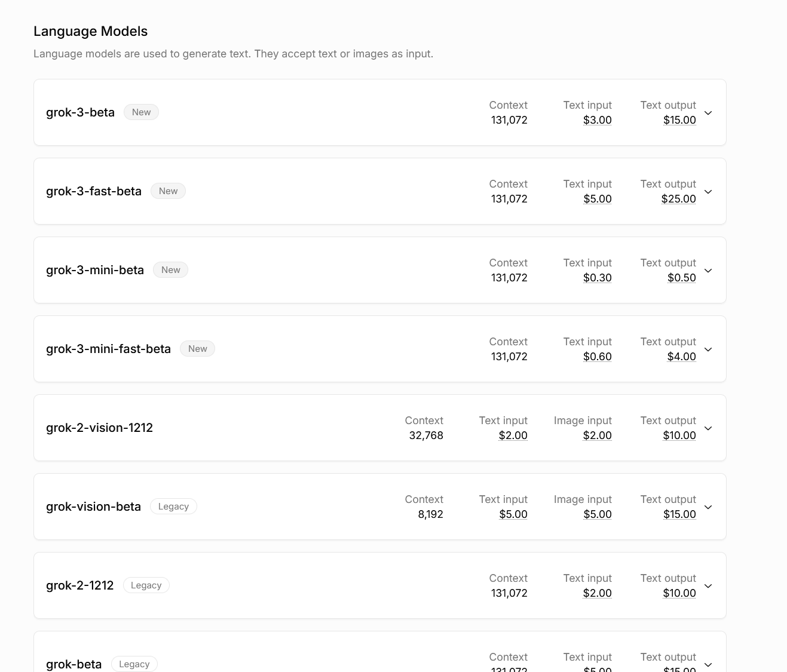
Task: Click grok-3-mini-beta text output price $0.50
Action: (x=682, y=278)
